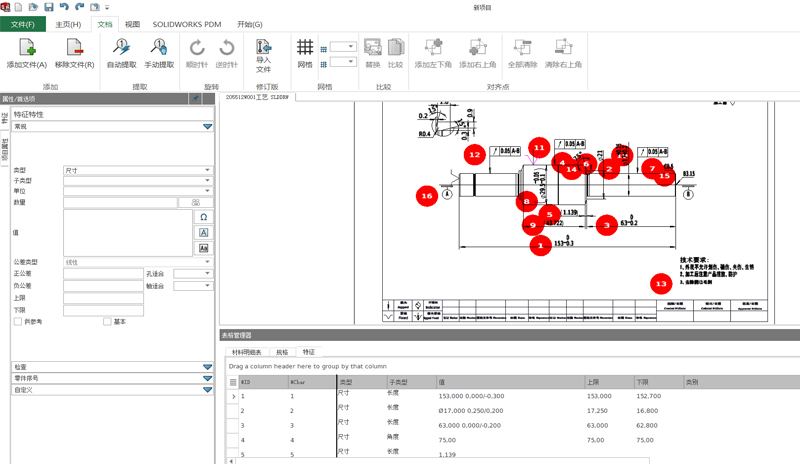Open the 视图 ribbon tab
Image resolution: width=800 pixels, height=464 pixels.
(132, 24)
